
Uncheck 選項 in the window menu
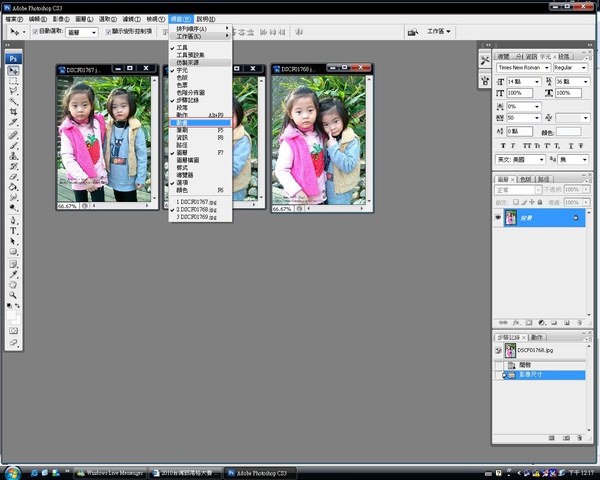coord(182,183)
